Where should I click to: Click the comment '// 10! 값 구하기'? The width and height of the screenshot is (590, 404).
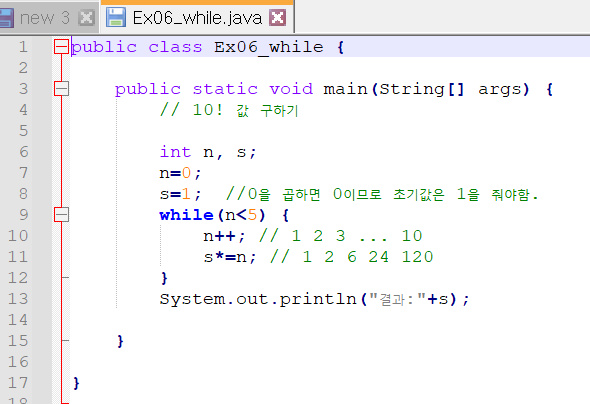(229, 110)
